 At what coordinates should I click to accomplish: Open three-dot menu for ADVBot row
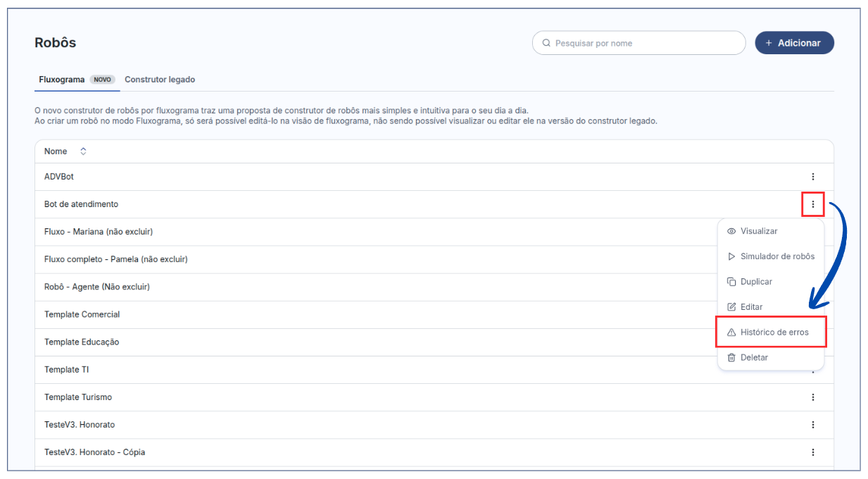pyautogui.click(x=812, y=177)
